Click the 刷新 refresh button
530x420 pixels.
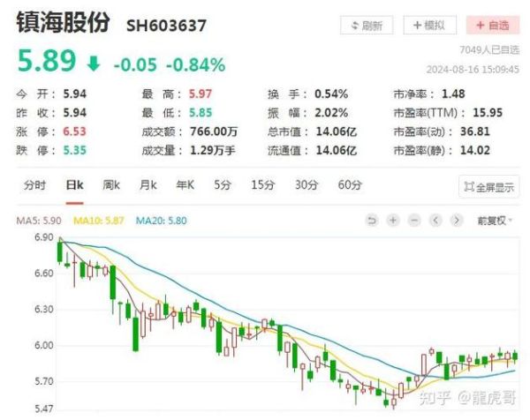(x=367, y=26)
